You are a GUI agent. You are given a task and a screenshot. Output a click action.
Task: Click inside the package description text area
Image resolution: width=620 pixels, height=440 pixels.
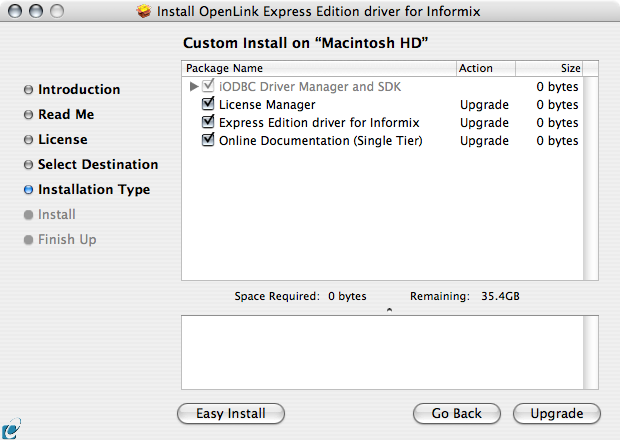382,352
